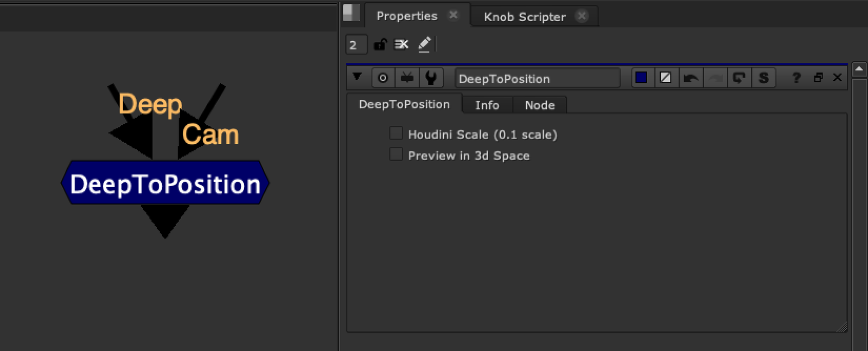This screenshot has height=351, width=868.
Task: Center the node in graph with circle icon
Action: [x=383, y=78]
